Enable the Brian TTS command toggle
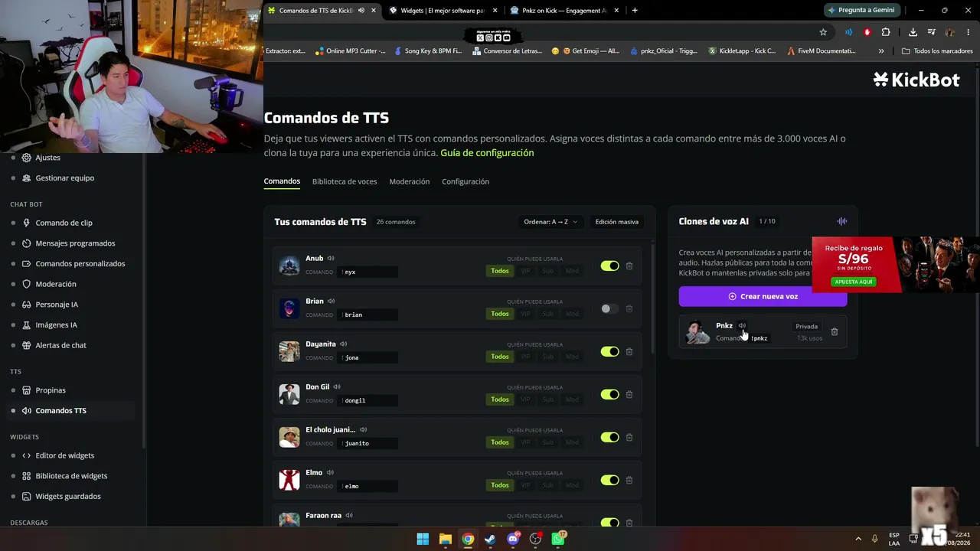 [609, 308]
